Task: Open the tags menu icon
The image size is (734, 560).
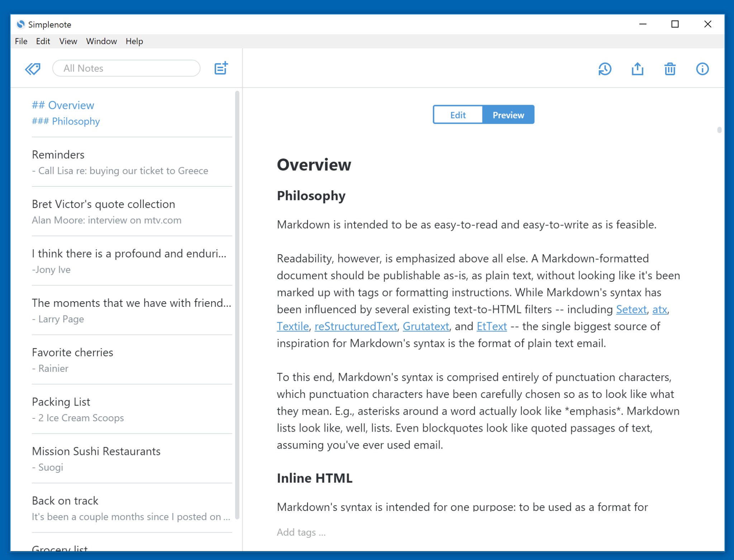Action: pyautogui.click(x=33, y=68)
